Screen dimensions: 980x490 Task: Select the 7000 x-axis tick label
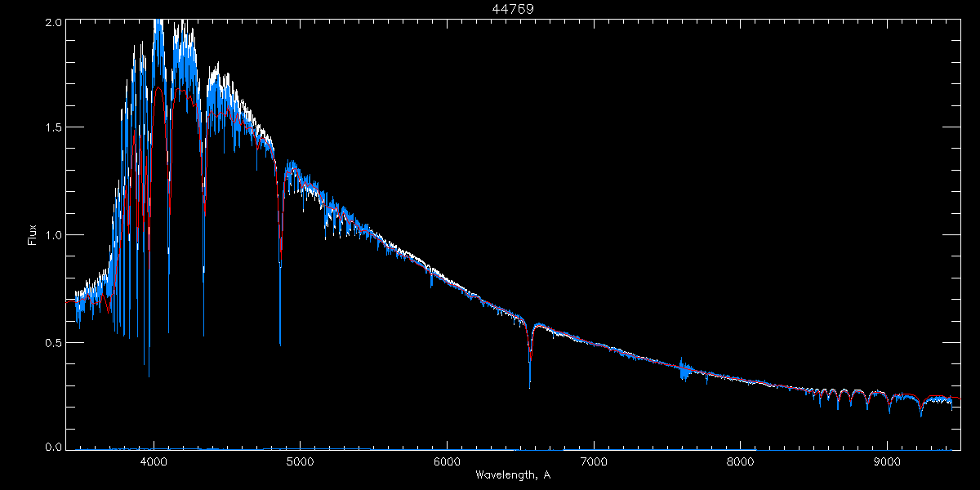(594, 461)
